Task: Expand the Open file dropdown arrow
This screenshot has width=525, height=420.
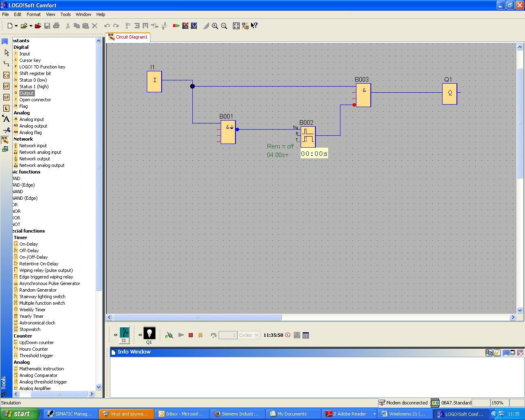Action: (x=31, y=26)
